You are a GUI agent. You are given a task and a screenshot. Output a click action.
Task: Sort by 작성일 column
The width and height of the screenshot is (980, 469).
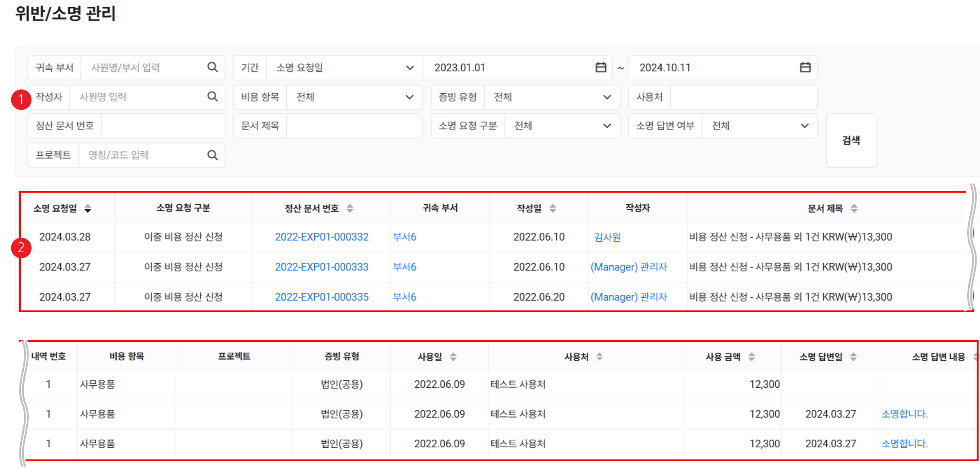pos(553,208)
